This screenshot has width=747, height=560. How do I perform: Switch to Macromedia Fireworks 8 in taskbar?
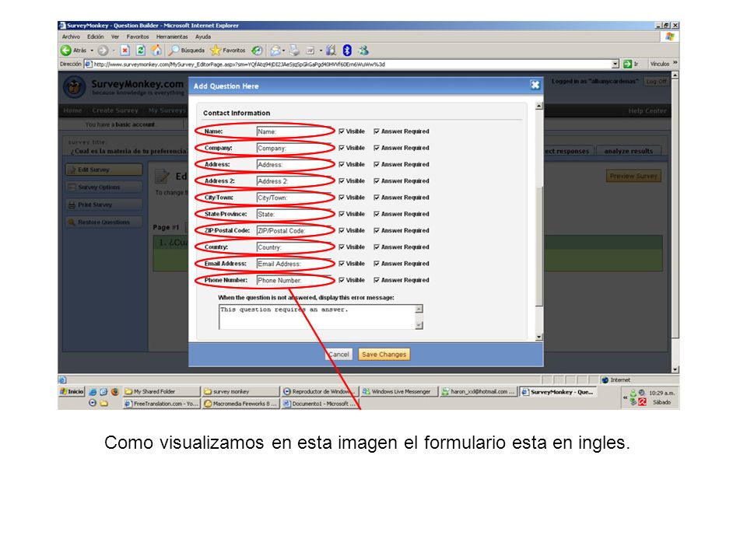[x=240, y=404]
